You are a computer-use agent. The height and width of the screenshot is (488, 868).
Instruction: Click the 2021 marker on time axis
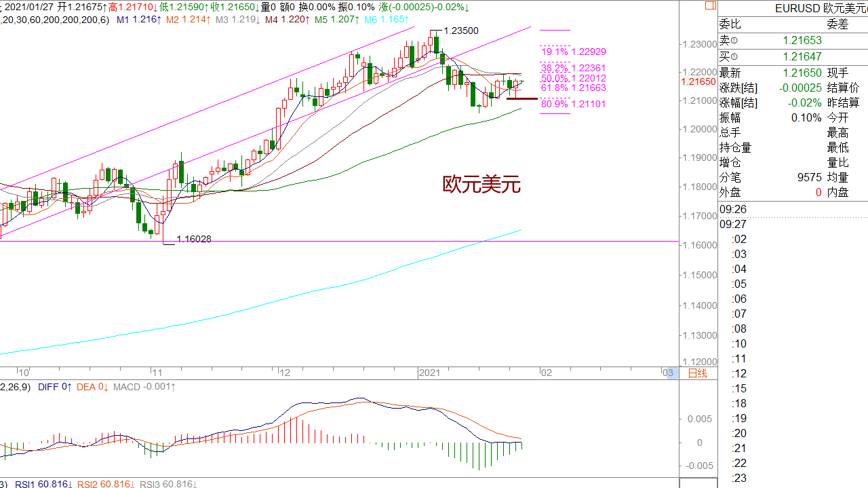pyautogui.click(x=430, y=373)
